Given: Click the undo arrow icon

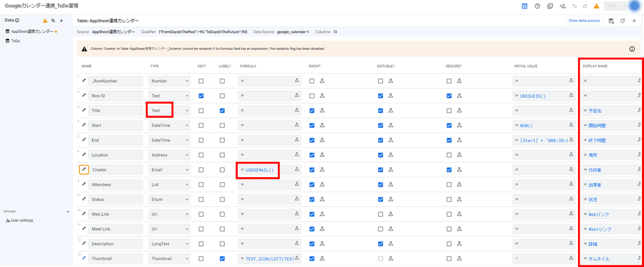Looking at the screenshot, I should 574,6.
